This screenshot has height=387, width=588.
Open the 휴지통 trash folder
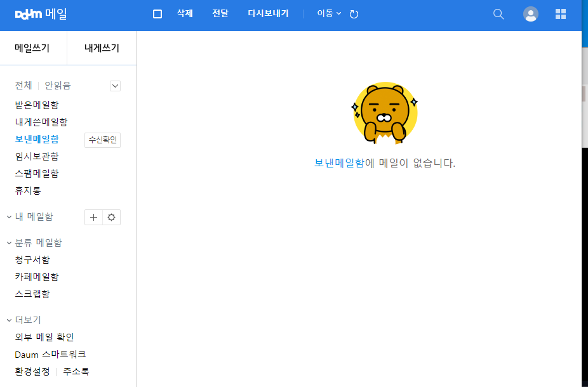point(28,191)
